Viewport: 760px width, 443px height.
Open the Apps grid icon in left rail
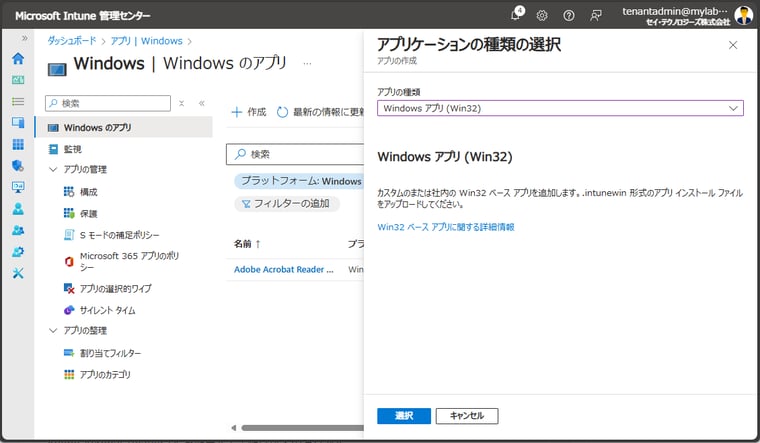tap(18, 144)
